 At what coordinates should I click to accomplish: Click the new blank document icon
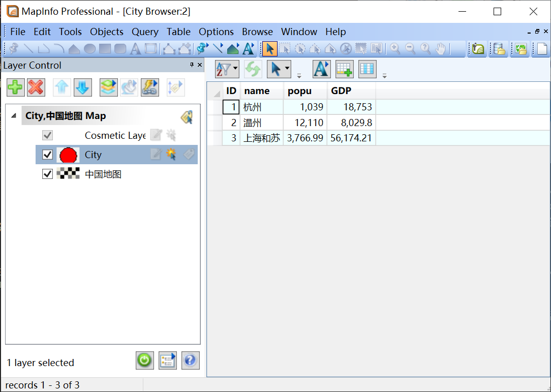tap(542, 48)
